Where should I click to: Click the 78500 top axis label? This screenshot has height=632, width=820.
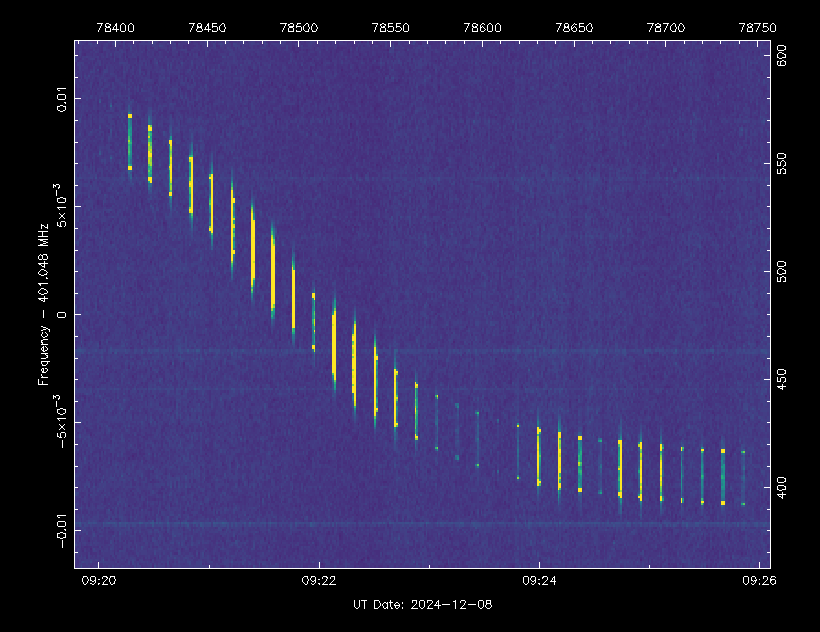[x=297, y=29]
